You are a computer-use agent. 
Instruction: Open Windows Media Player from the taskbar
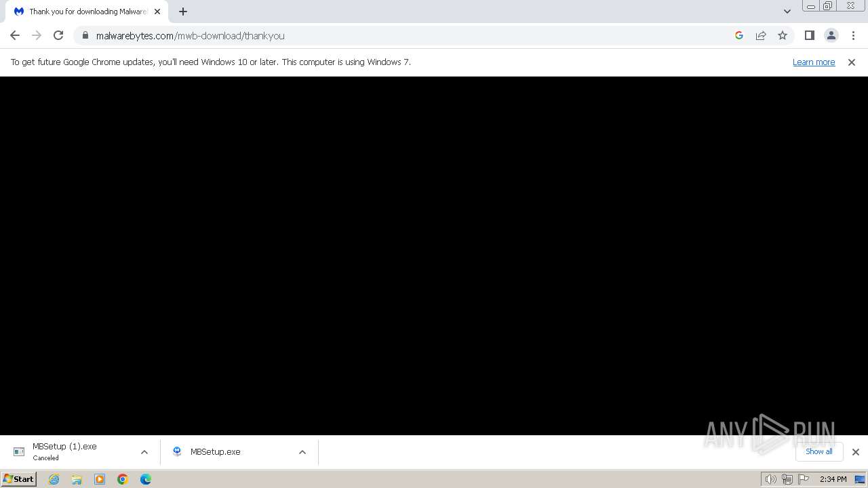pos(100,479)
